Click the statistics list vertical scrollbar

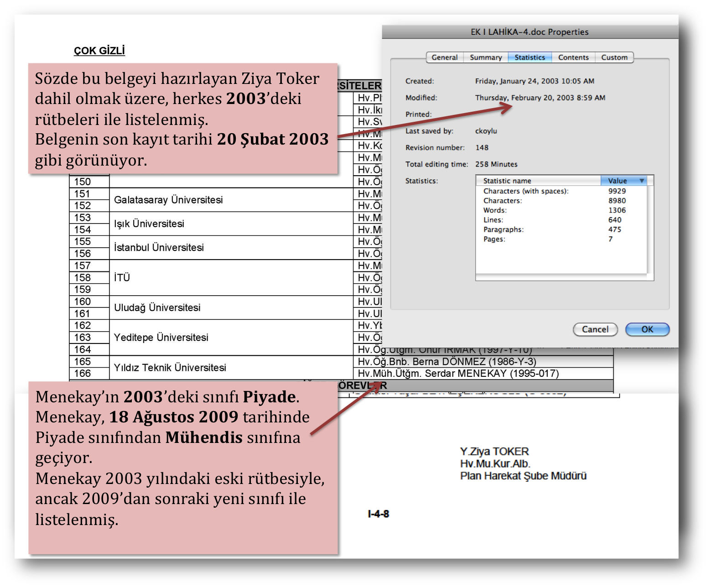click(x=650, y=228)
